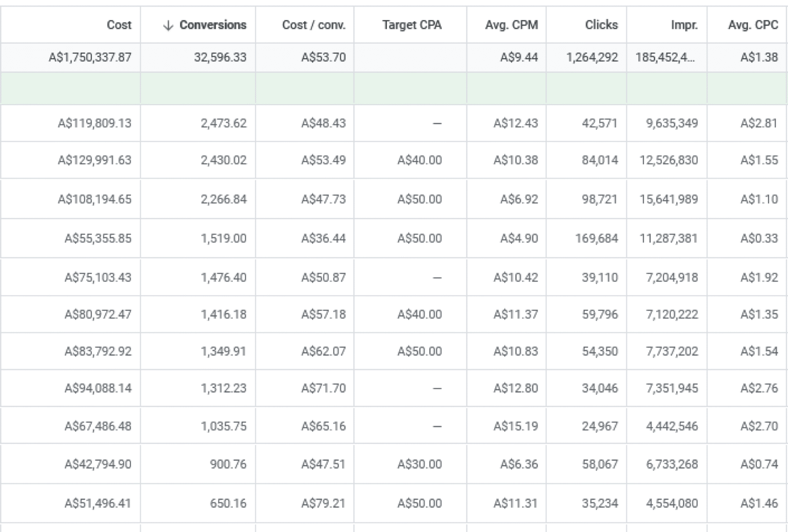Click cost cell A$51,496.41

tap(97, 503)
